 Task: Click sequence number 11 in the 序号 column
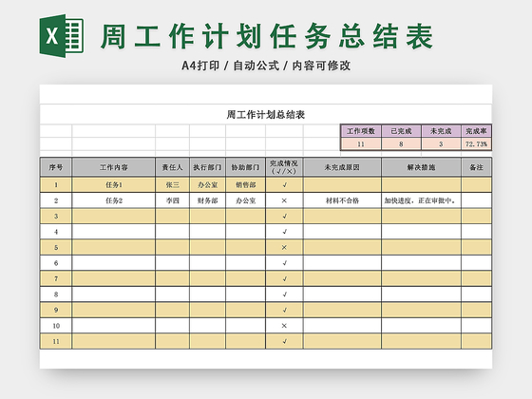click(56, 341)
